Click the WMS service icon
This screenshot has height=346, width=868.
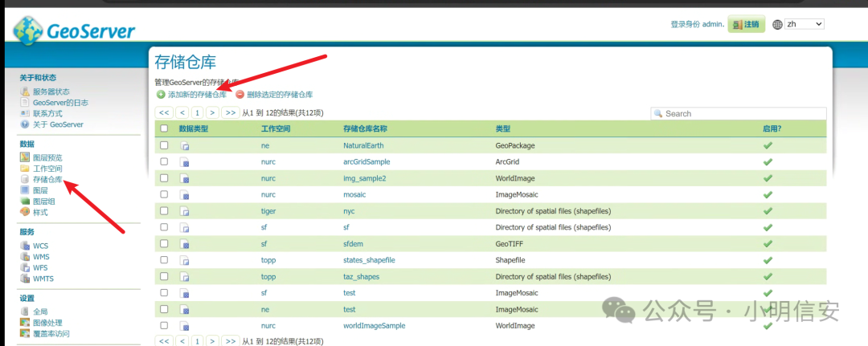(25, 256)
